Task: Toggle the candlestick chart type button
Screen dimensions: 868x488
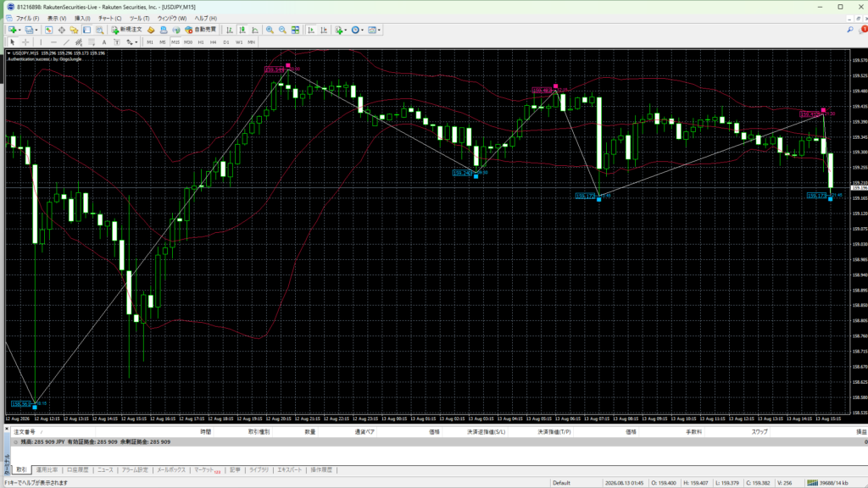Action: click(x=242, y=30)
